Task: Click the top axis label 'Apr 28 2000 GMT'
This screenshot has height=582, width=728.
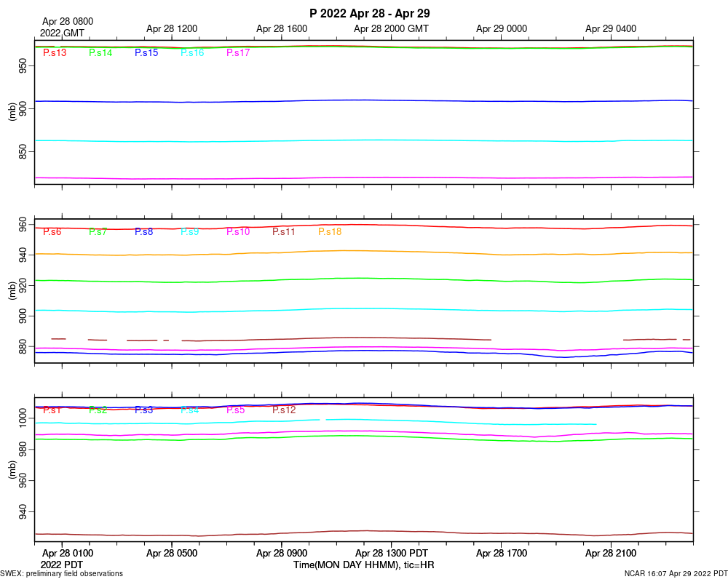Action: click(391, 29)
